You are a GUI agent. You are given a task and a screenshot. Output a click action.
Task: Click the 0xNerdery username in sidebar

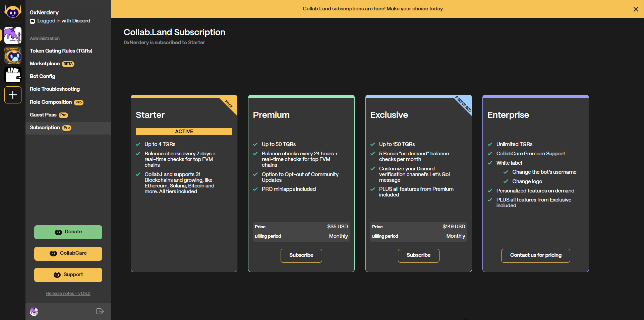click(44, 12)
